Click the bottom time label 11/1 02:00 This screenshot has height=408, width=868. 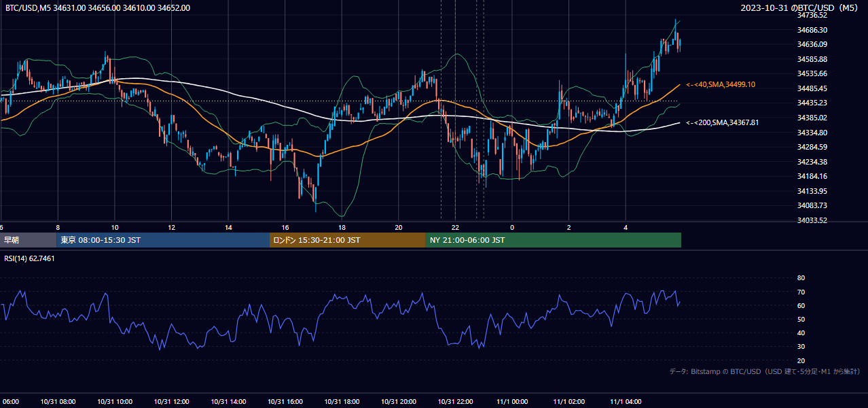[x=569, y=401]
